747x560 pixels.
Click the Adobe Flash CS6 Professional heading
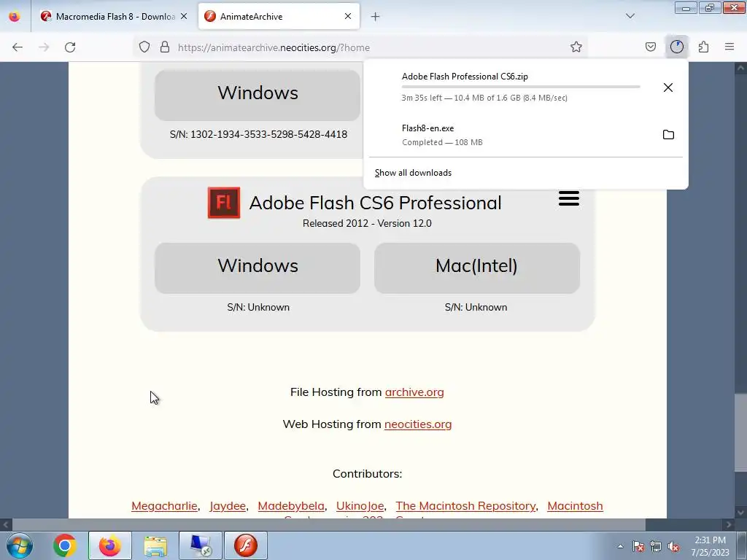tap(376, 203)
